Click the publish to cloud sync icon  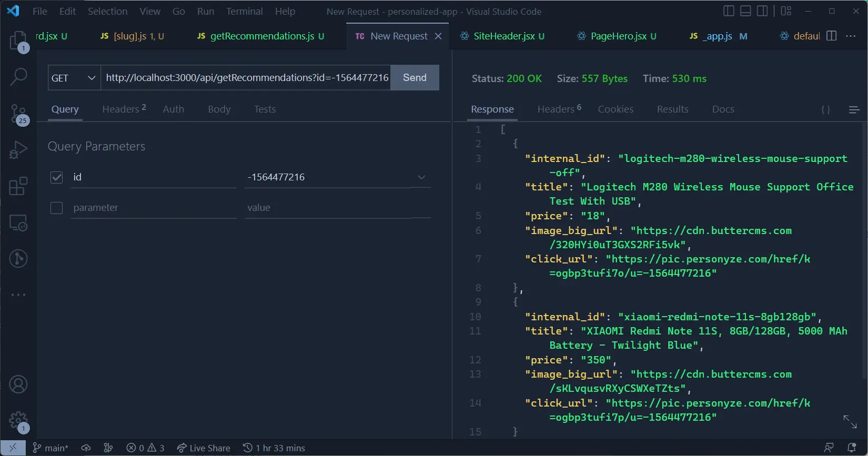pos(86,448)
